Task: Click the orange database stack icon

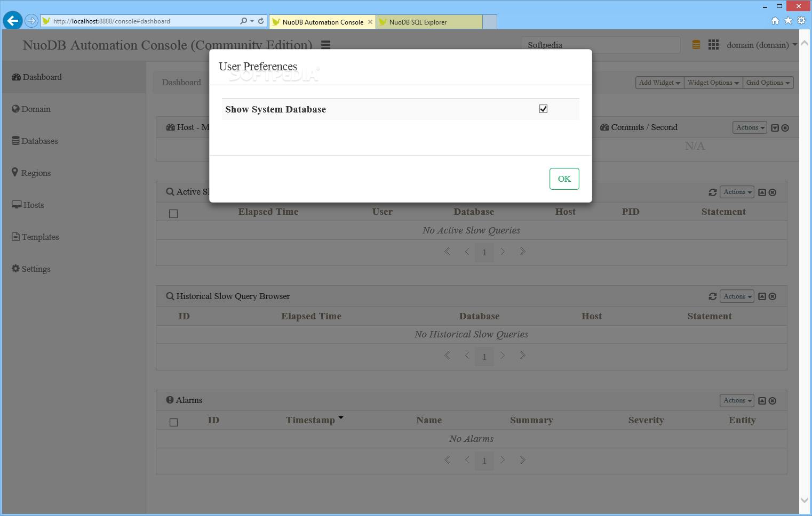Action: click(x=696, y=45)
